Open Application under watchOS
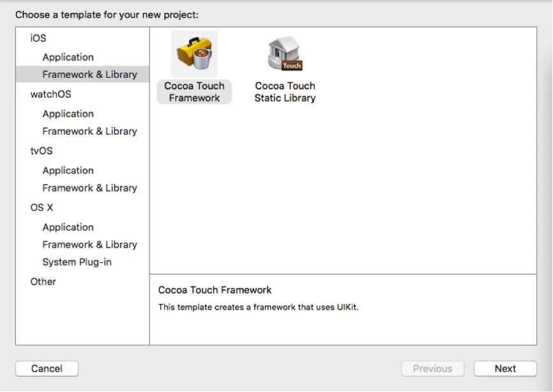The height and width of the screenshot is (392, 553). point(68,114)
